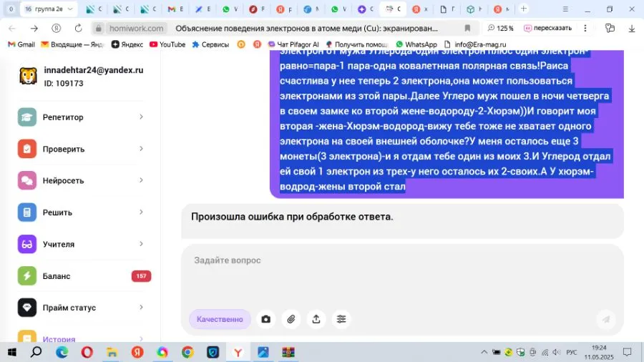
Task: Open browser downloads
Action: pos(632,28)
